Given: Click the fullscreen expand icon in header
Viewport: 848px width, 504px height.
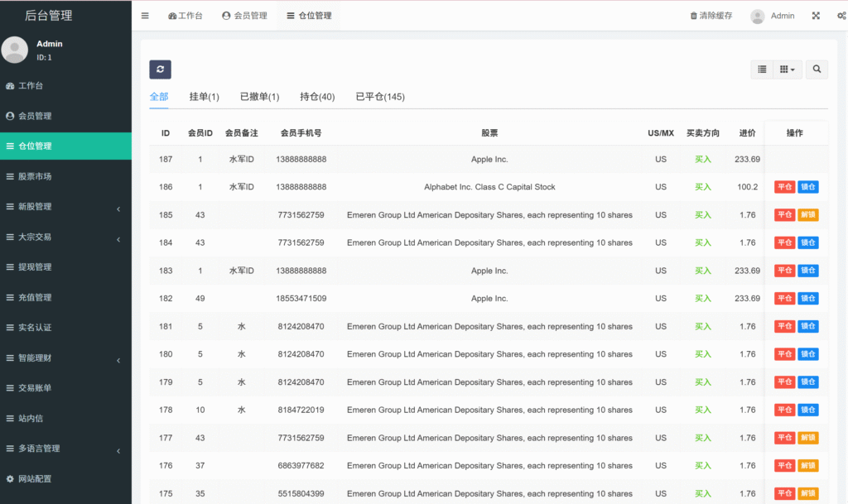Looking at the screenshot, I should click(x=816, y=16).
